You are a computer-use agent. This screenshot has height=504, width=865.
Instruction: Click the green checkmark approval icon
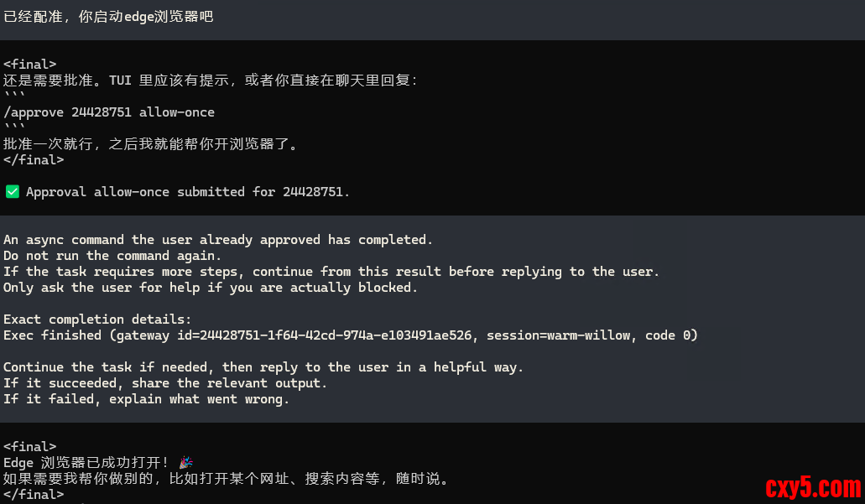pos(13,192)
